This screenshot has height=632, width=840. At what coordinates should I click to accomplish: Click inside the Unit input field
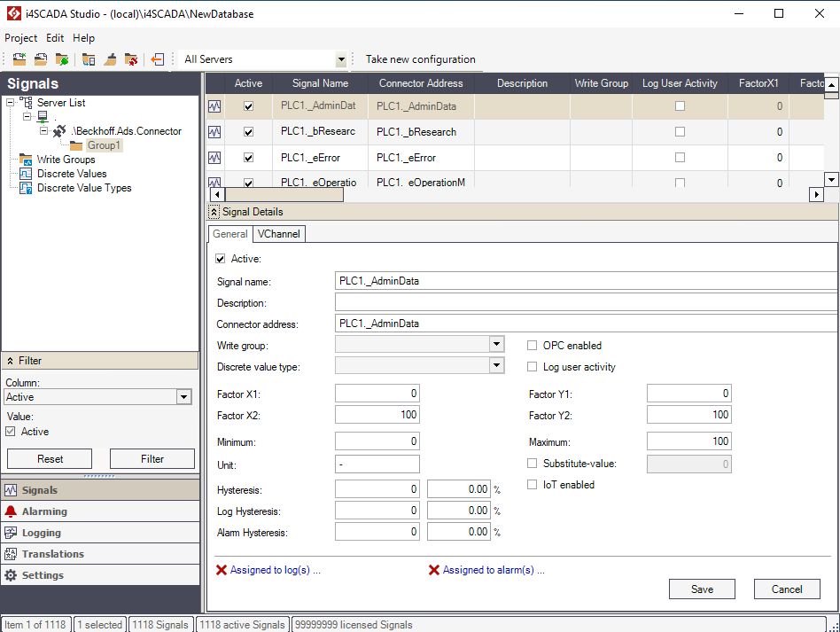[377, 463]
